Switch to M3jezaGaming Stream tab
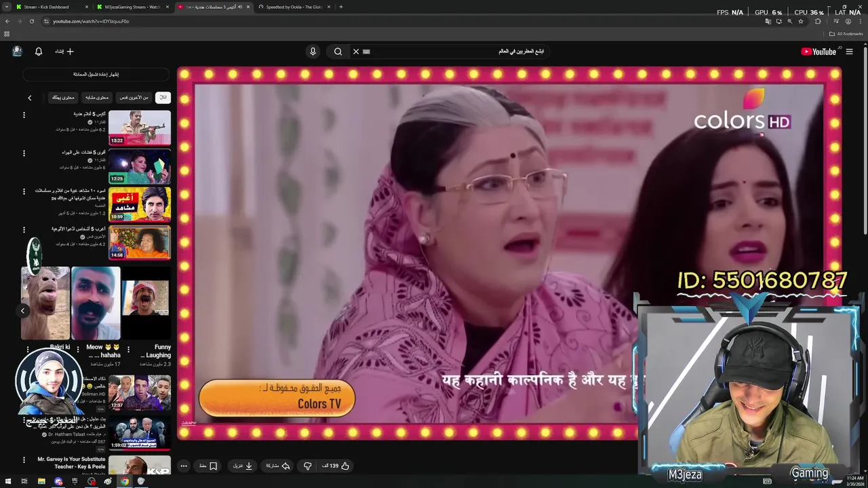Viewport: 868px width, 488px height. point(132,7)
